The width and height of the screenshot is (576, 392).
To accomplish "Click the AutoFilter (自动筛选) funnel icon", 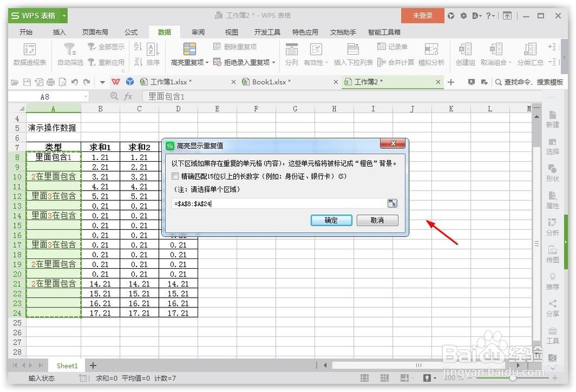I will pos(70,48).
